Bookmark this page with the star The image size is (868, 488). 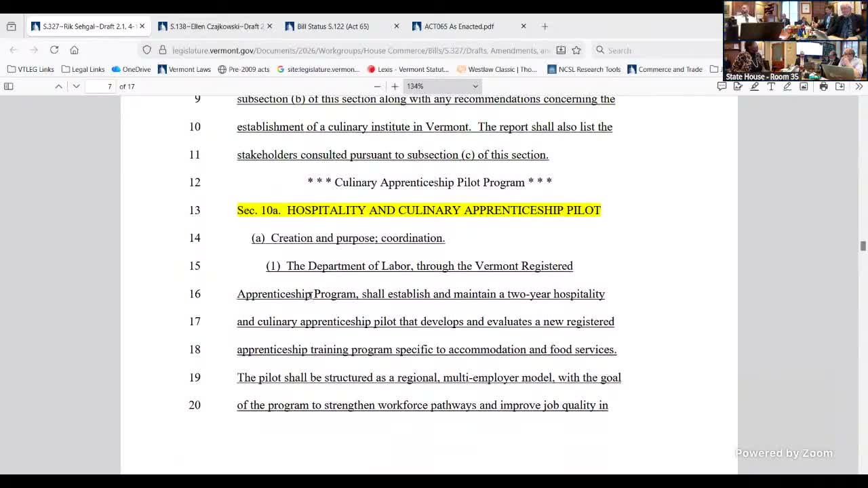pos(576,50)
